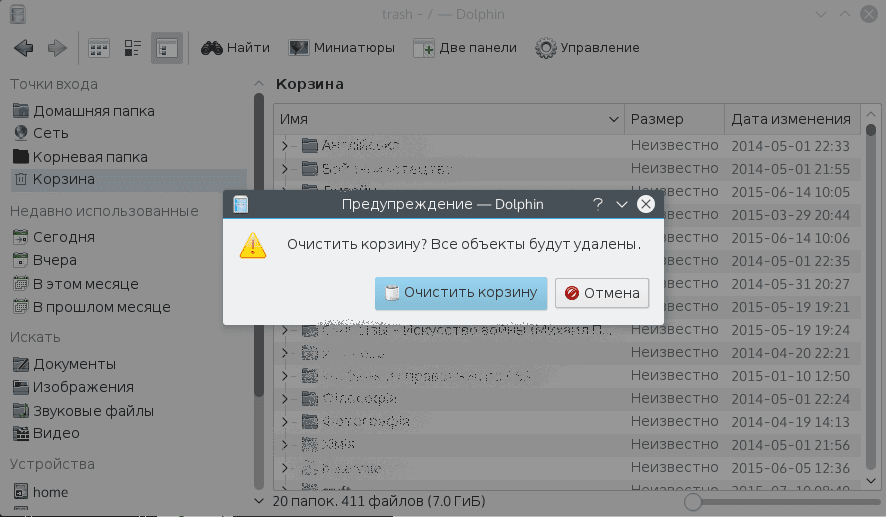Select the folder icon in row 2014-05-01 22:24
The height and width of the screenshot is (517, 886).
(x=310, y=399)
